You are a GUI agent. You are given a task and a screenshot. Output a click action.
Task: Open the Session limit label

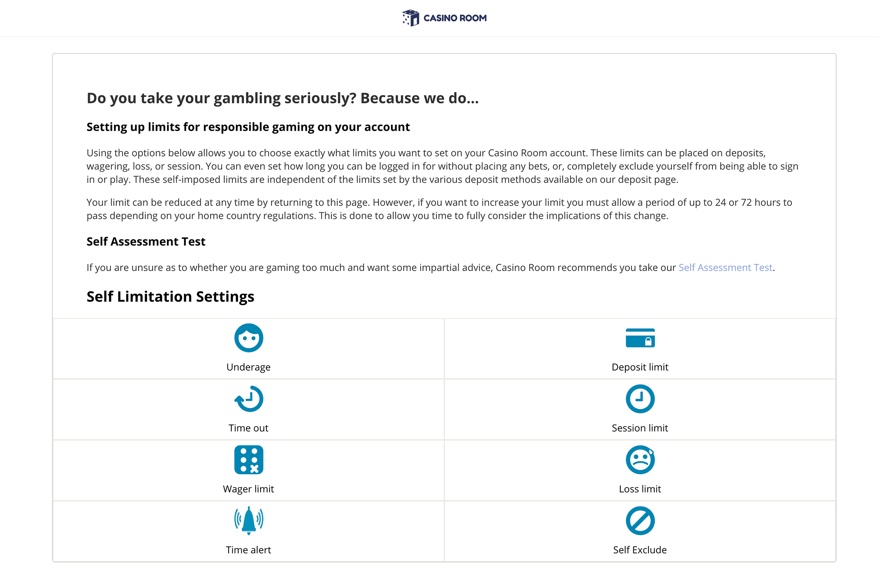640,428
